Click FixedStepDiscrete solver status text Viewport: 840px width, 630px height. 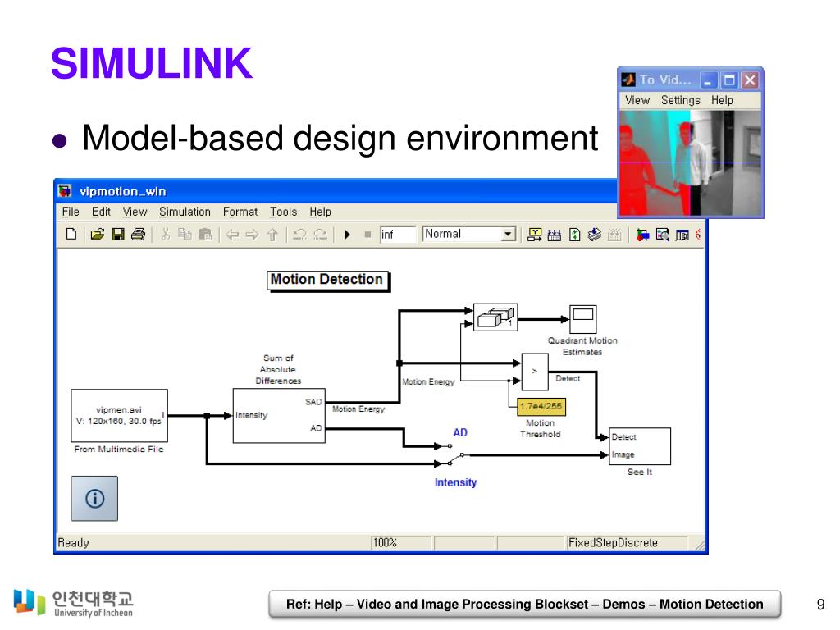(x=613, y=543)
